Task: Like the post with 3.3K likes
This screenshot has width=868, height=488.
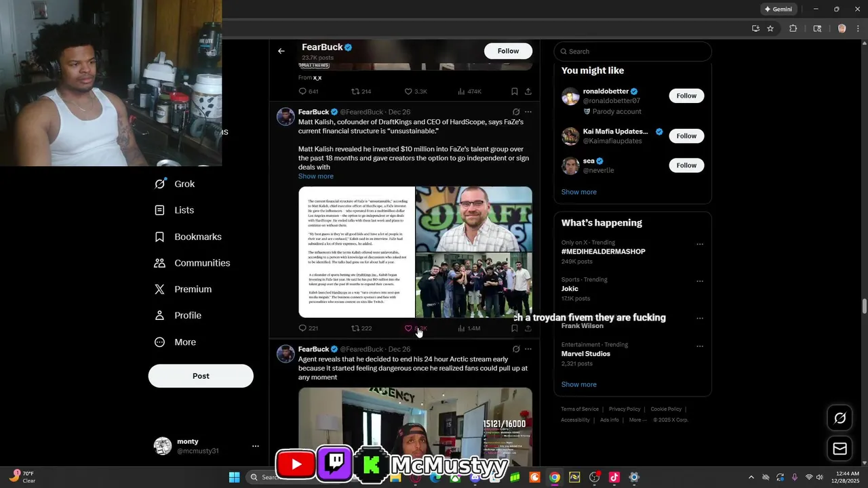Action: click(408, 91)
